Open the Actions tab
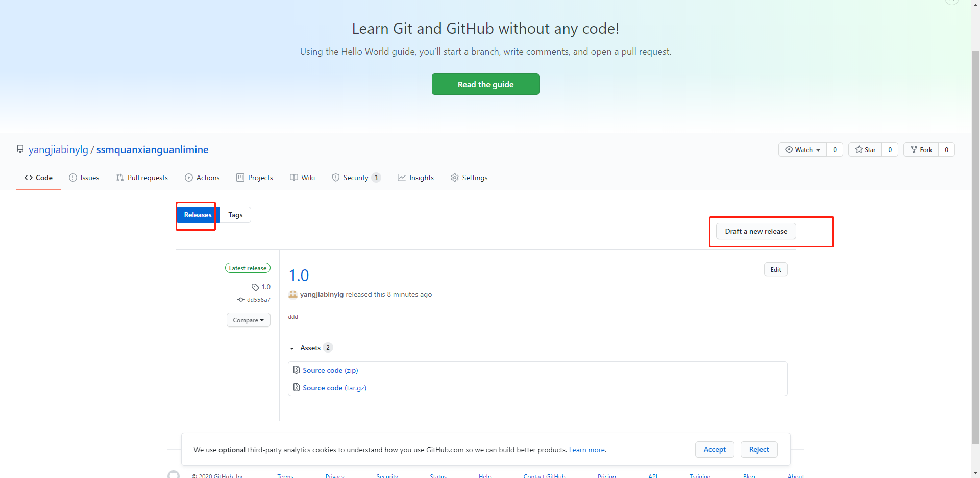Screen dimensions: 980x478 point(202,178)
